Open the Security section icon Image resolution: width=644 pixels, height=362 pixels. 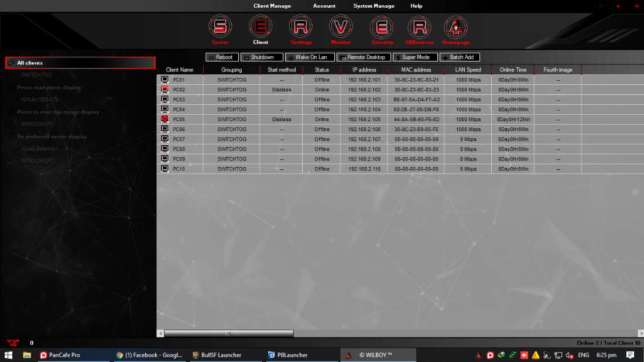click(x=382, y=27)
